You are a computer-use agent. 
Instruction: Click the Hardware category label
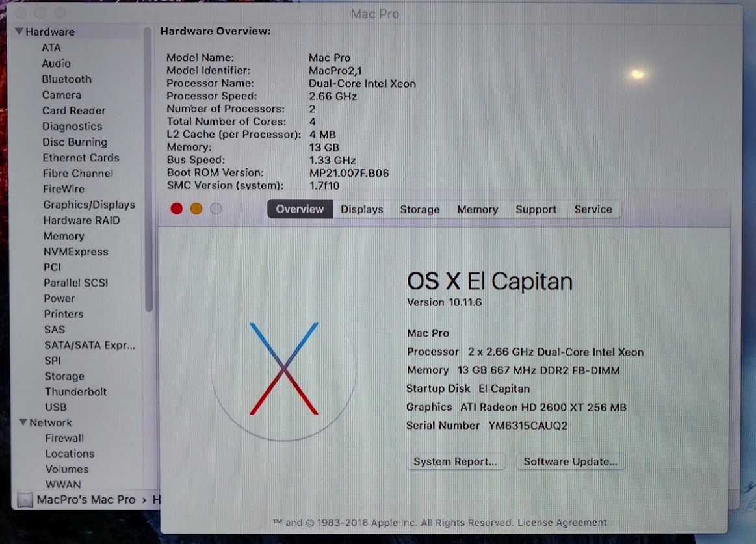[49, 32]
